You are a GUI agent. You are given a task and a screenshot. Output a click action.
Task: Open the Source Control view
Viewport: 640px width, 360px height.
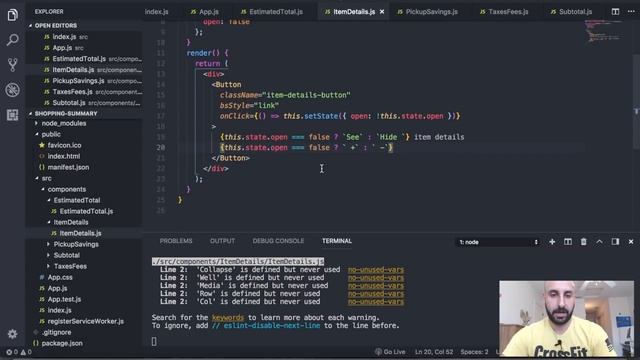(x=12, y=65)
